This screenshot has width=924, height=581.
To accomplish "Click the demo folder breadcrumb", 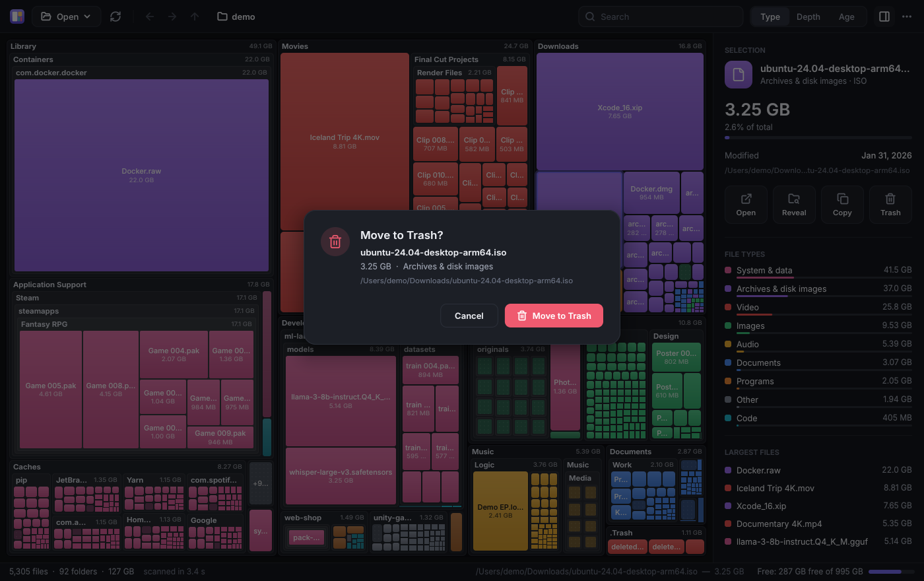I will [236, 17].
